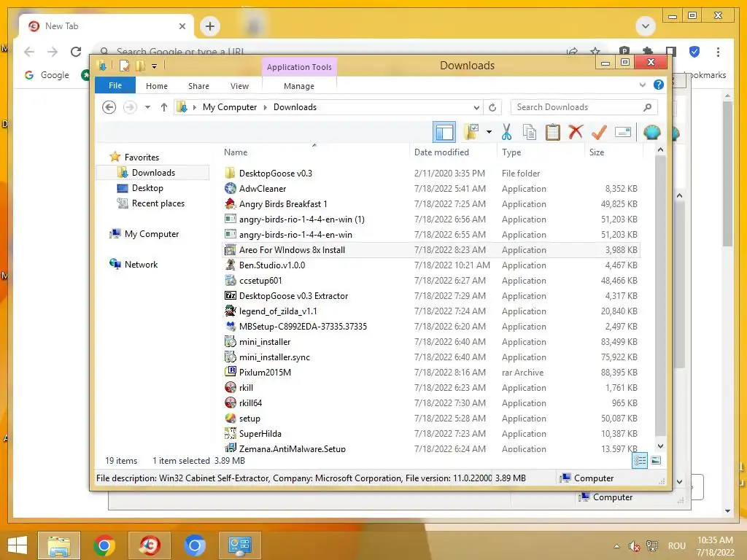Refresh the Downloads folder address bar

click(492, 107)
